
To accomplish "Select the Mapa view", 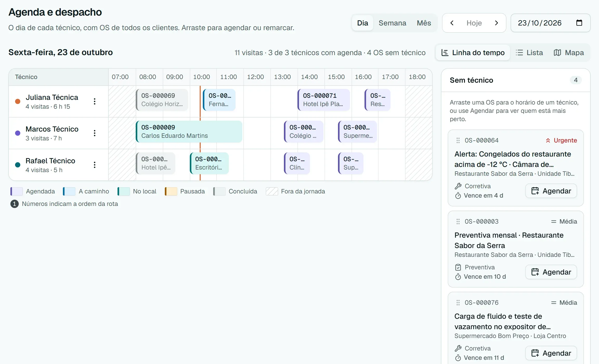I will (569, 53).
